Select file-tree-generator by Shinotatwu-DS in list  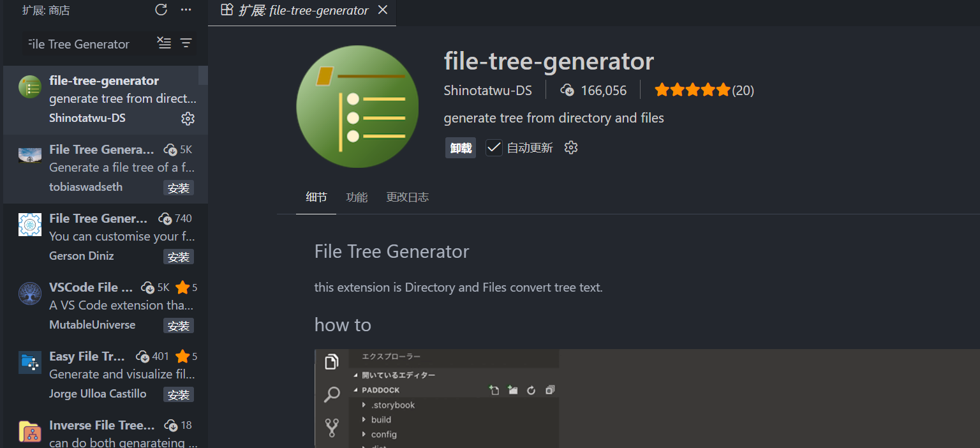pyautogui.click(x=105, y=99)
